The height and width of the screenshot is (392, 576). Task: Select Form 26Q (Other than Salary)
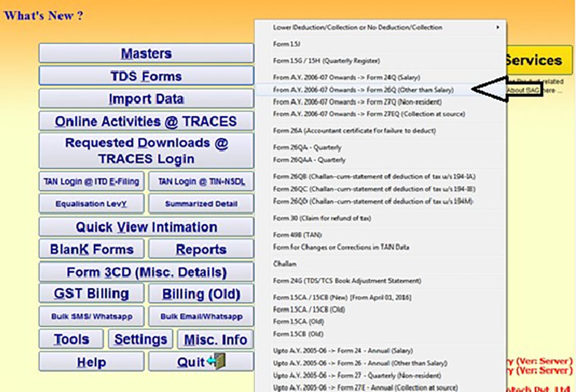(x=363, y=90)
